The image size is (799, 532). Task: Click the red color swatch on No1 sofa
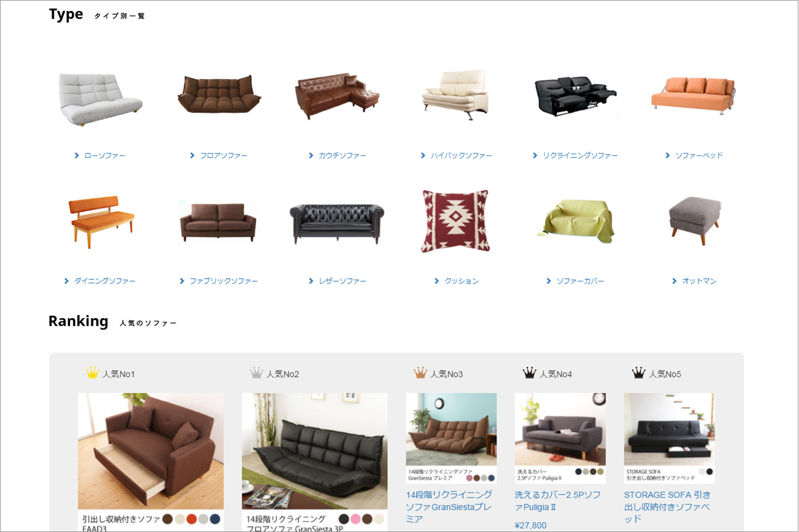[191, 519]
